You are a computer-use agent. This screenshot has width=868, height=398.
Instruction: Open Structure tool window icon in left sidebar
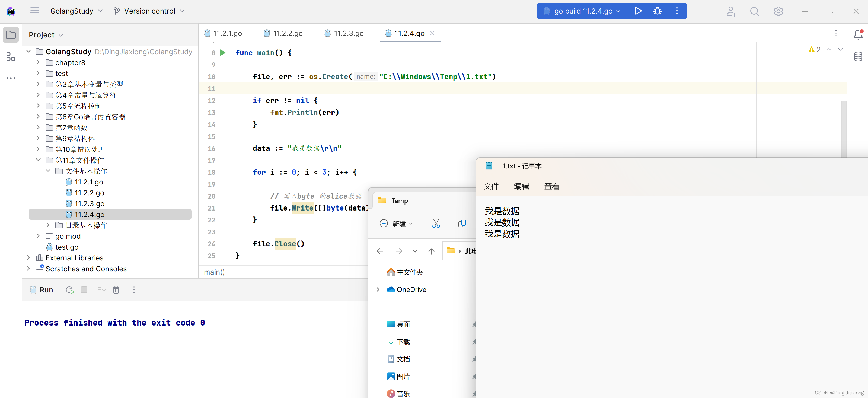tap(11, 56)
